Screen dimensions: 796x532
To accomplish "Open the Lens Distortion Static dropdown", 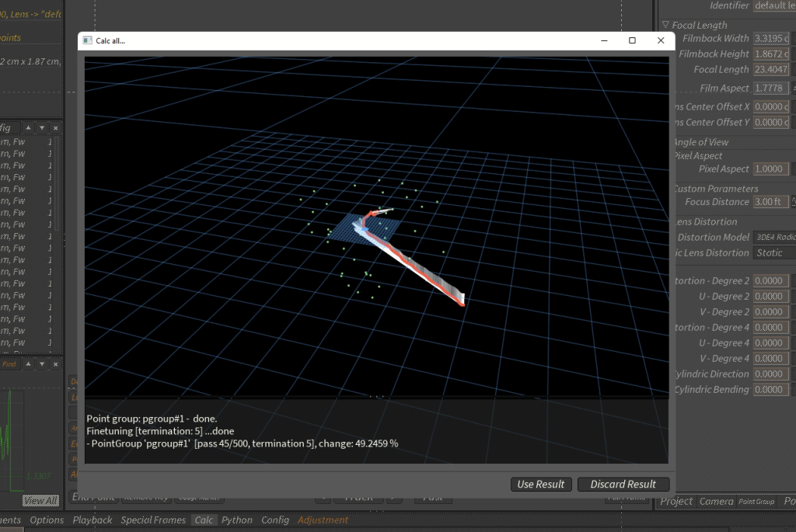I will pos(773,252).
